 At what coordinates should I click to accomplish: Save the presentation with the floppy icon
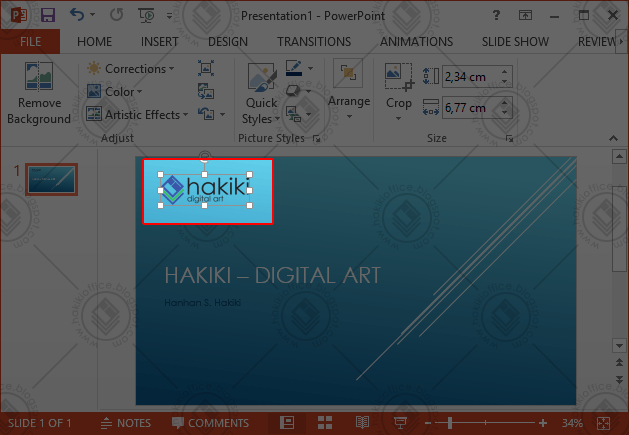coord(48,15)
